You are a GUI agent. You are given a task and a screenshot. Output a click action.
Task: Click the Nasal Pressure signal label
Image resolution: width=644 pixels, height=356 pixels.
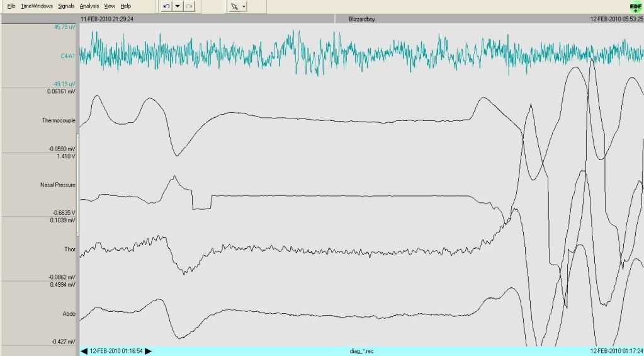[57, 185]
